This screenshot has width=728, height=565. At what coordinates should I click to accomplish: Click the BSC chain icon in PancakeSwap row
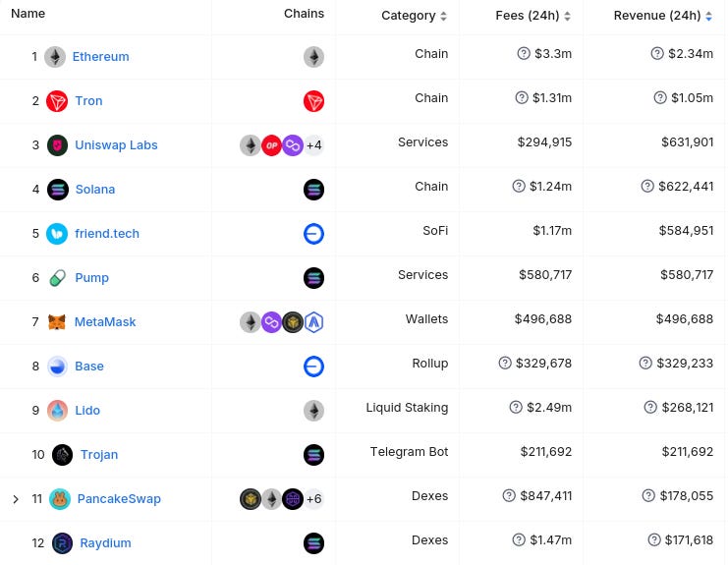[251, 499]
